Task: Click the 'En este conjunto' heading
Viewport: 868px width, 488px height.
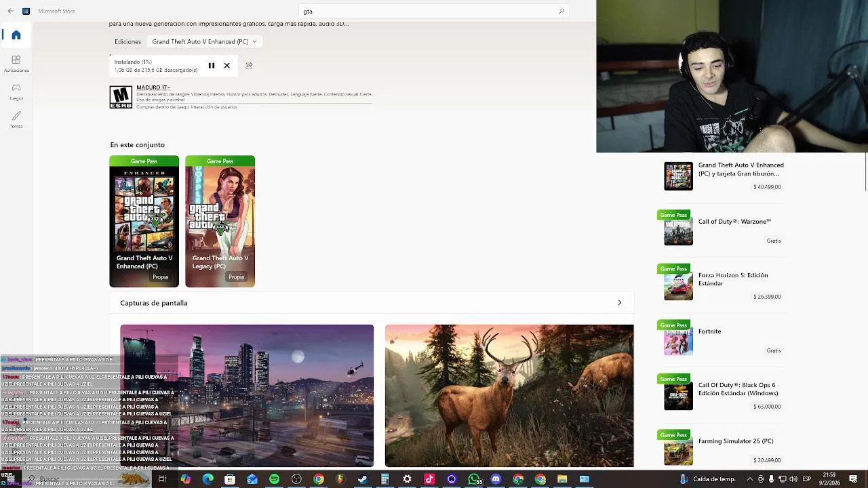Action: pos(138,145)
